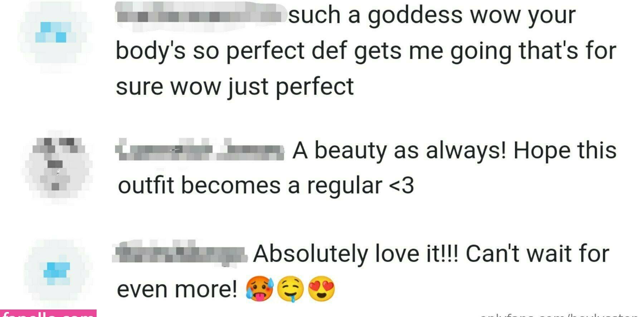Open the gray pixelated avatar of second commenter

pyautogui.click(x=57, y=167)
